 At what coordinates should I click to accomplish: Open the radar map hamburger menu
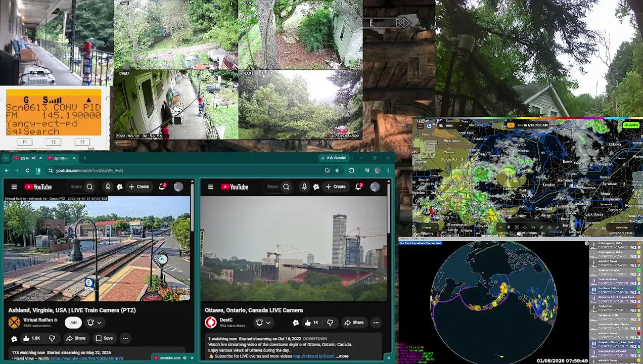420,125
